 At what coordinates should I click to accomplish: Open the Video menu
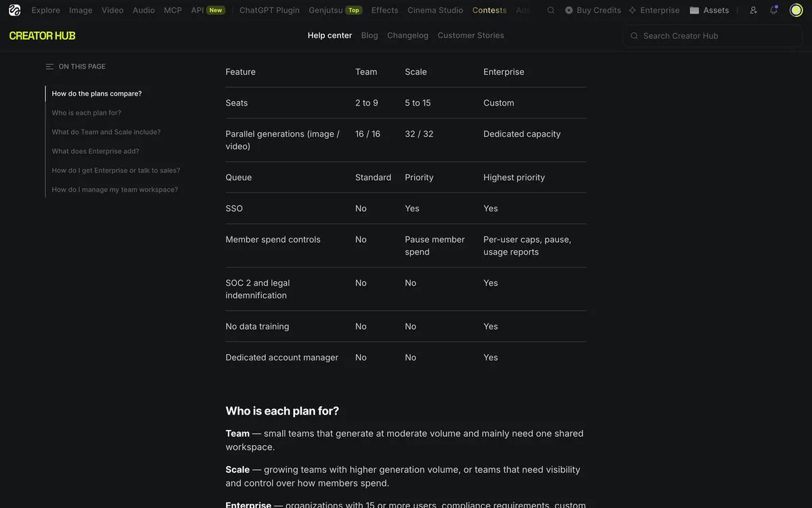coord(112,10)
